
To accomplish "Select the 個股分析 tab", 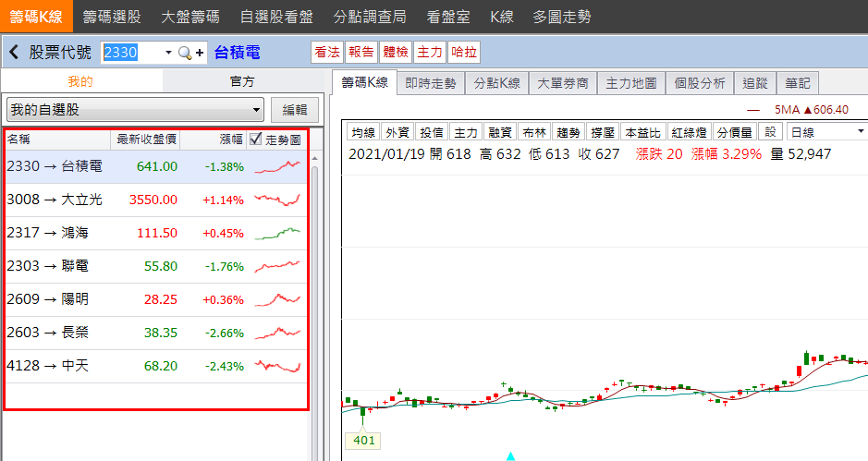I will (x=700, y=83).
